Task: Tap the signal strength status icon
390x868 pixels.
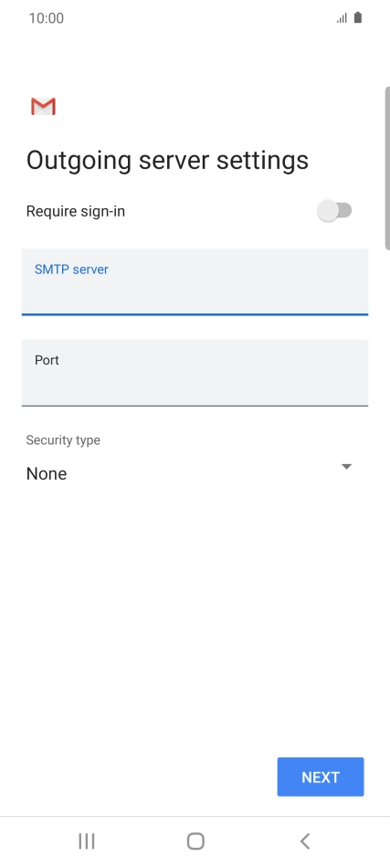Action: (x=342, y=18)
